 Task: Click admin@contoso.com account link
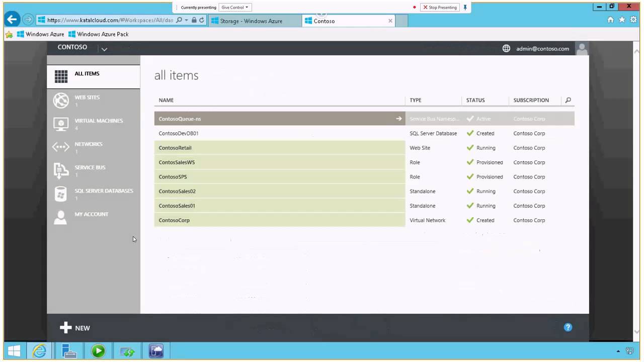point(542,49)
